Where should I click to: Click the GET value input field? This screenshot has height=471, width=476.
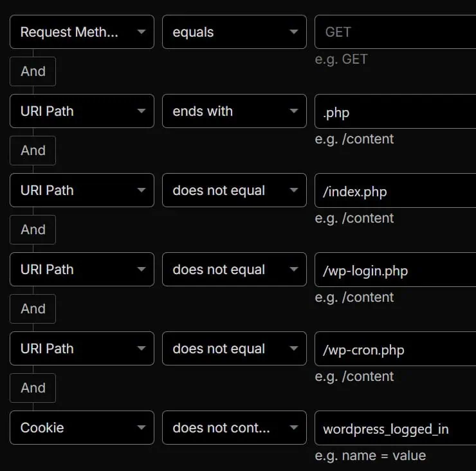pyautogui.click(x=395, y=32)
